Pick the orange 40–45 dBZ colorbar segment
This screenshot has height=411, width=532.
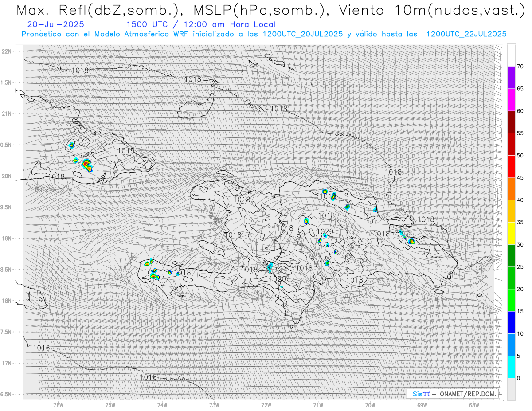click(511, 189)
